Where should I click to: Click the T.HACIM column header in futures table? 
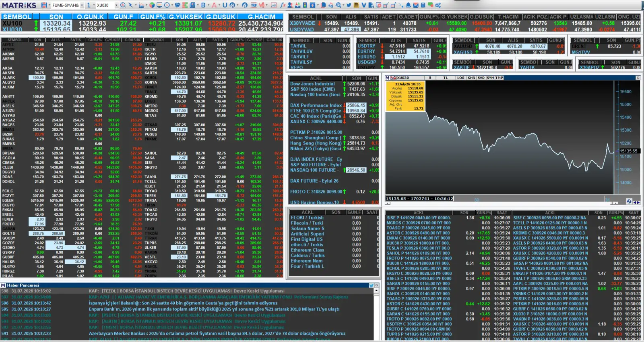click(508, 17)
